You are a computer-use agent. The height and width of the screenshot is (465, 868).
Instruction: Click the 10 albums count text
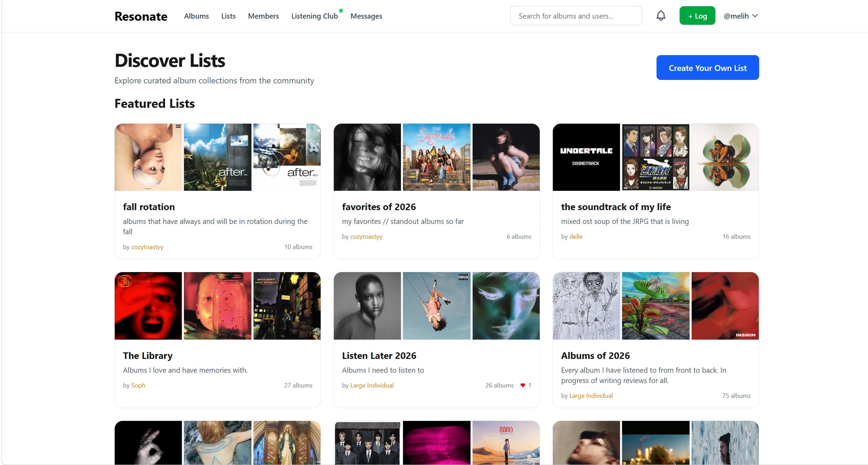click(298, 247)
